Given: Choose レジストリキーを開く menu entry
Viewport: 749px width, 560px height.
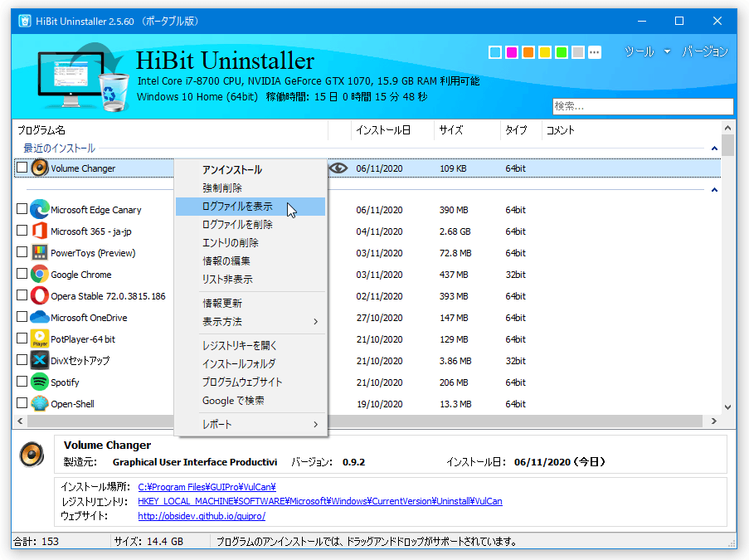Looking at the screenshot, I should pos(250,345).
